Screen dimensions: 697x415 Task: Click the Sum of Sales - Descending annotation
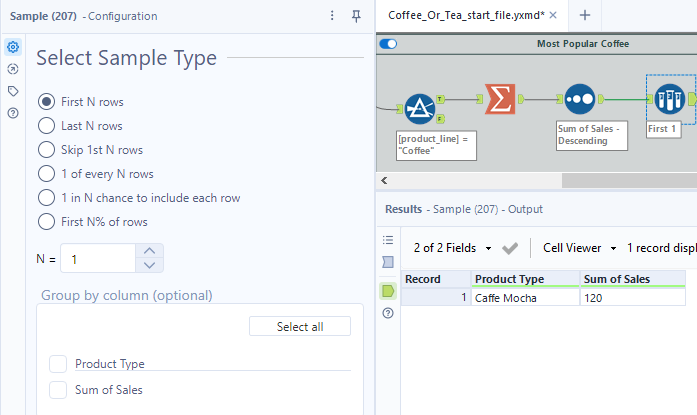592,135
